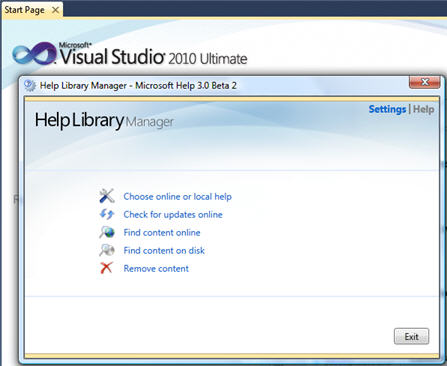Open the Remove content link

coord(156,268)
